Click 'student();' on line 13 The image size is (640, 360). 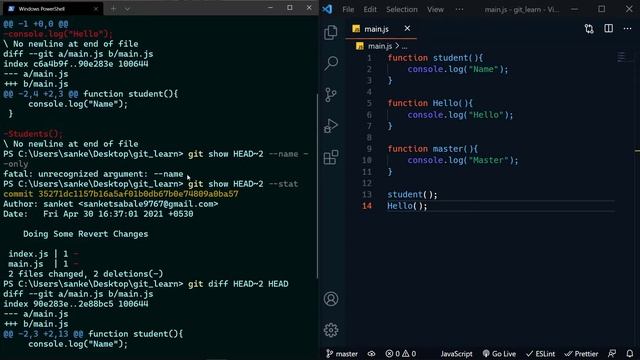click(x=412, y=195)
